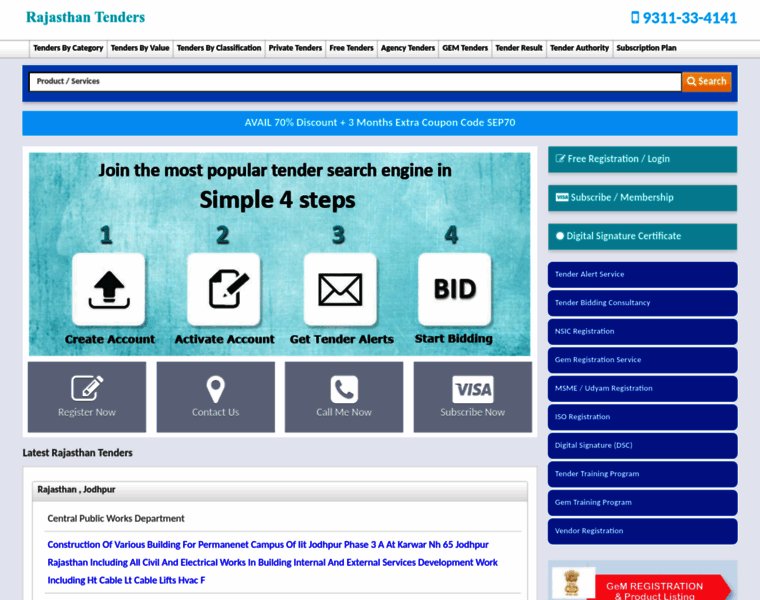The width and height of the screenshot is (760, 600).
Task: Open Vendor Registration link
Action: (x=643, y=531)
